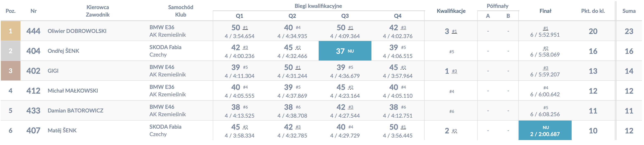The height and width of the screenshot is (145, 644).
Task: Select the Kwalifikacje column header
Action: pyautogui.click(x=451, y=11)
